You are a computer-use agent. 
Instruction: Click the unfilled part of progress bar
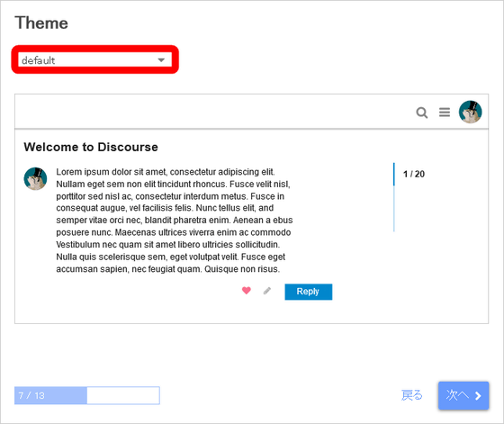(x=123, y=395)
